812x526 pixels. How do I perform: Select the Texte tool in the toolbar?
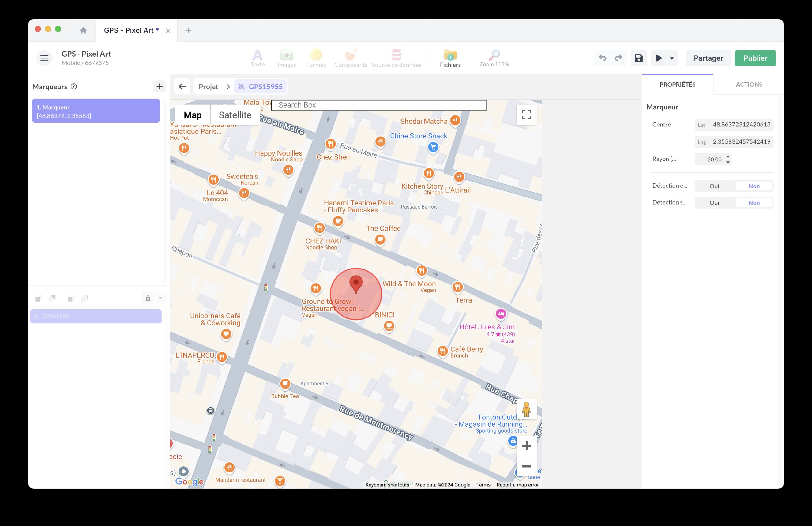(258, 57)
